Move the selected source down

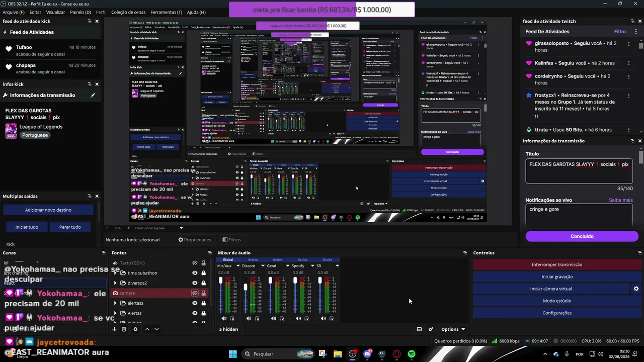click(x=156, y=329)
